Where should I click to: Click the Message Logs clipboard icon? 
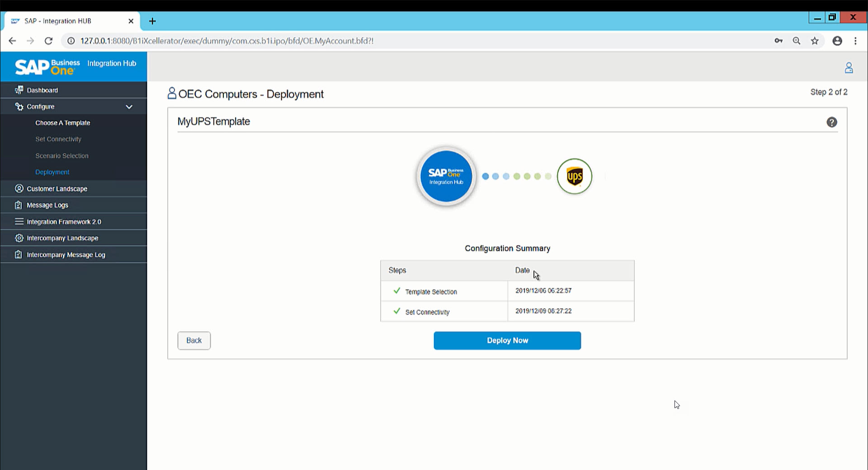click(19, 205)
